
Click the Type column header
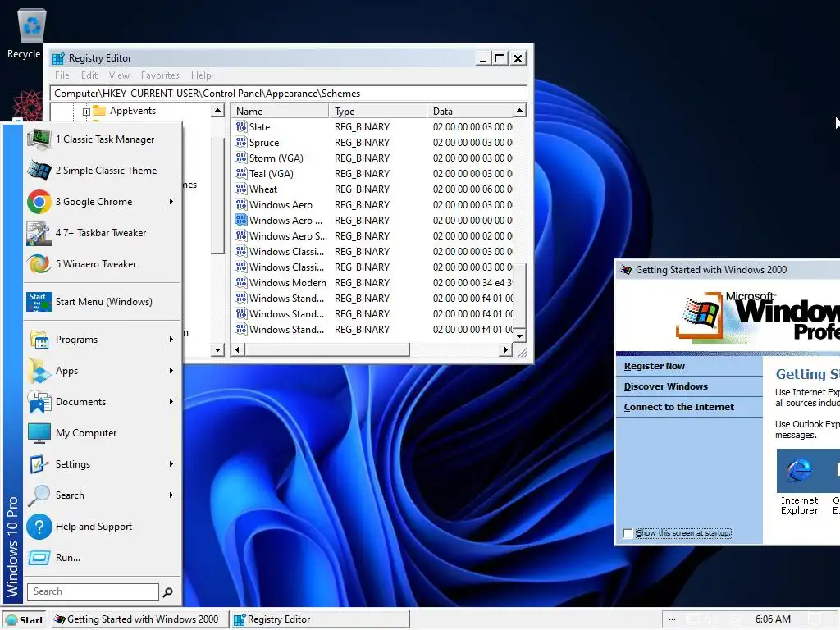tap(377, 112)
